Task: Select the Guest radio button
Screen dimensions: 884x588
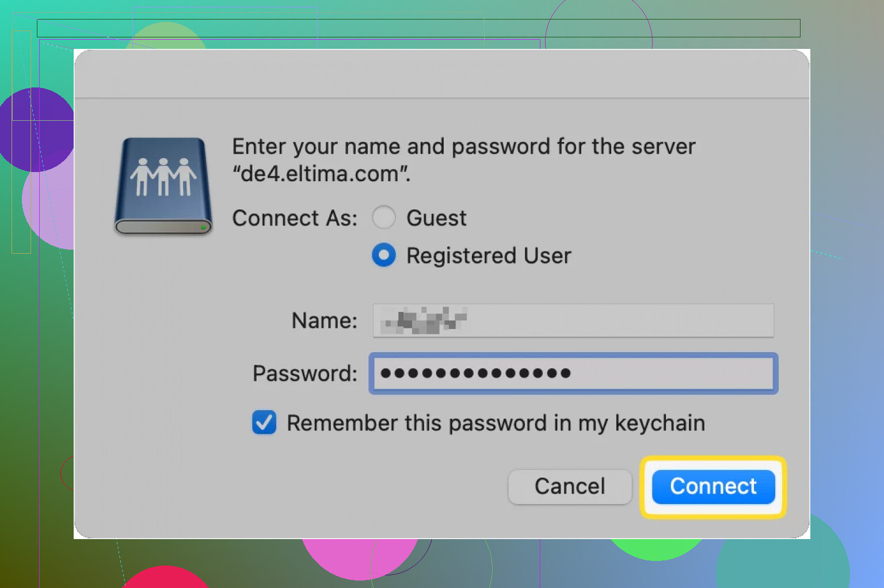Action: [x=384, y=217]
